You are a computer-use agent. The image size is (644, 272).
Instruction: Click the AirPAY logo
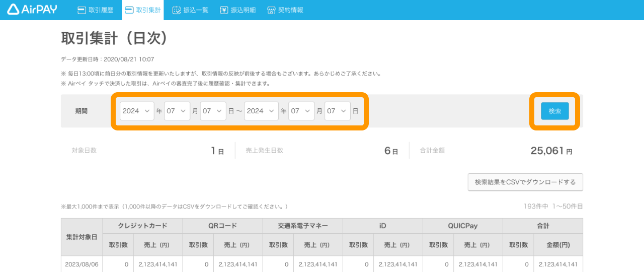32,10
